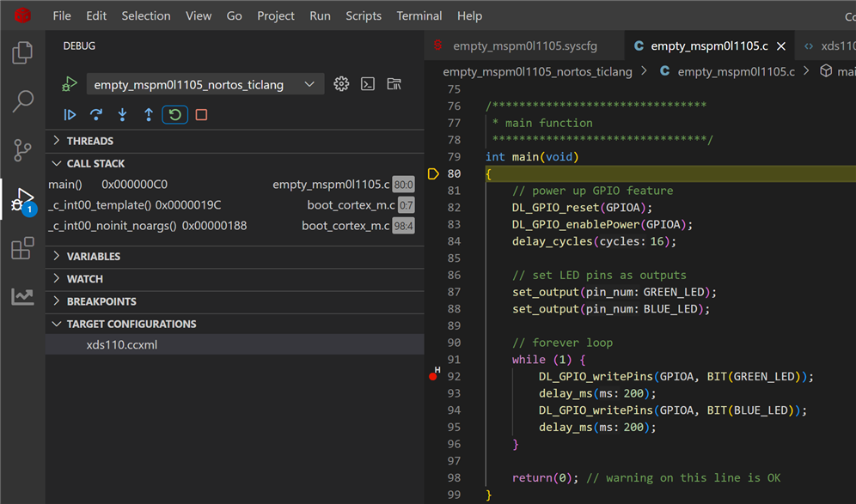Restart the debug session
Viewport: 856px width, 504px height.
(174, 114)
